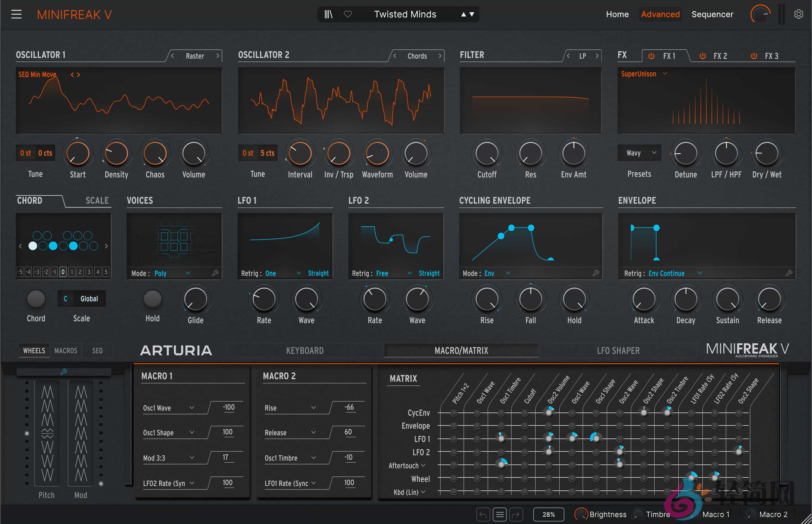Open the hamburger menu

coord(16,14)
